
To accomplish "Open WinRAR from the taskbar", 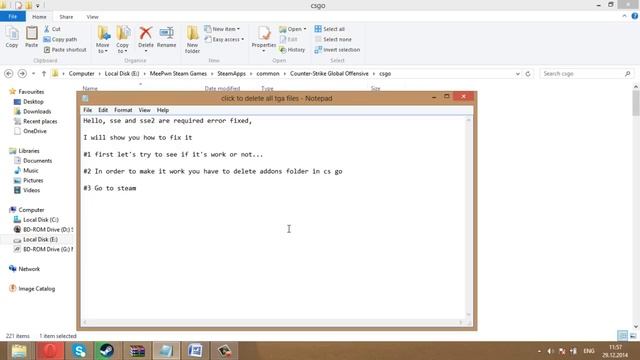I will tap(137, 351).
